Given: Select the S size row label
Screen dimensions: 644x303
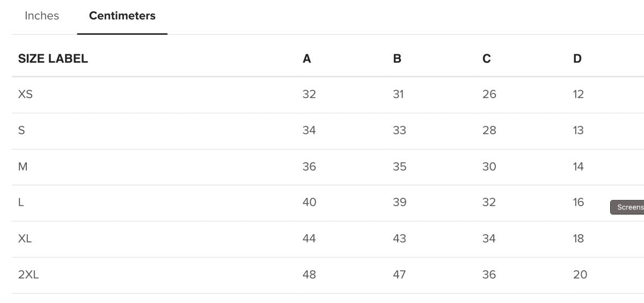Looking at the screenshot, I should pyautogui.click(x=21, y=131).
